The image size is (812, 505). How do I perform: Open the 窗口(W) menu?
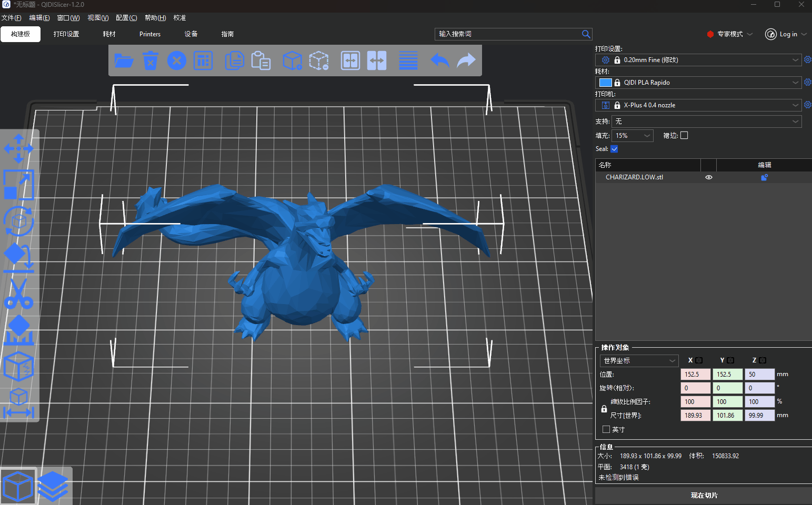pyautogui.click(x=68, y=18)
